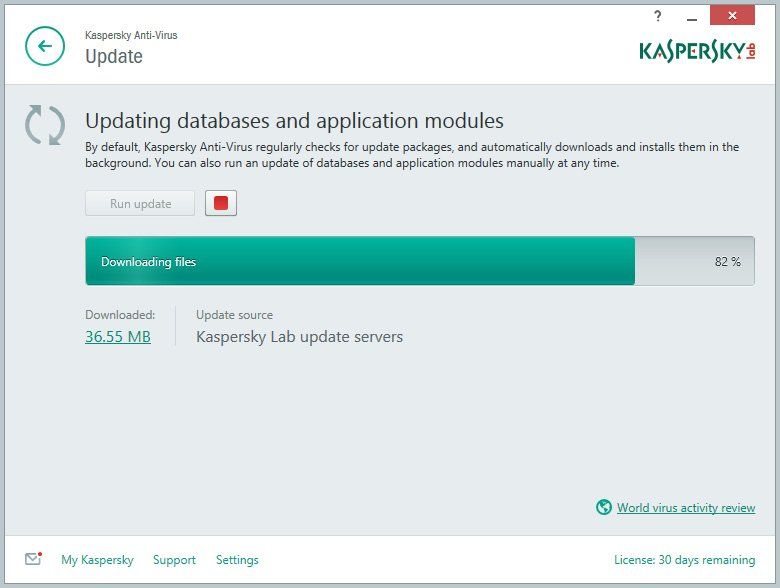780x588 pixels.
Task: Click the globe icon near virus activity review
Action: pyautogui.click(x=603, y=507)
